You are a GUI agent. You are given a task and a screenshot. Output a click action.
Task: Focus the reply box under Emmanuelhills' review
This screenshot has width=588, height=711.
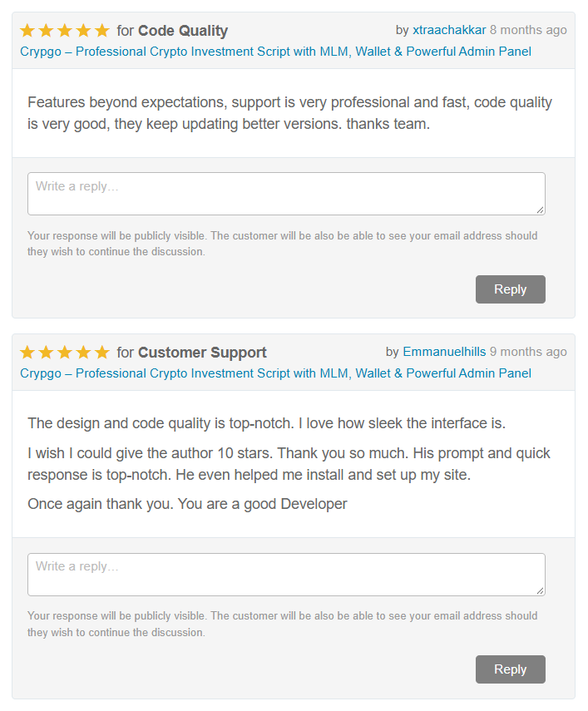point(286,575)
